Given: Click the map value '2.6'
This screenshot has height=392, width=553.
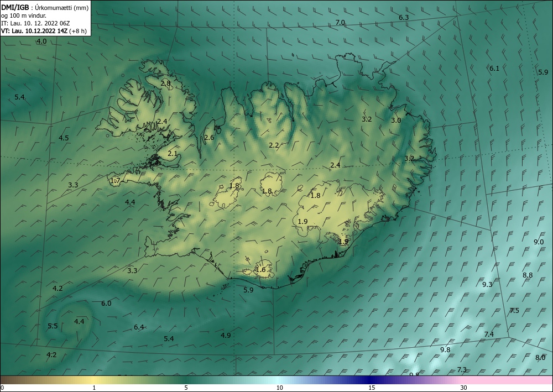Looking at the screenshot, I should point(209,137).
